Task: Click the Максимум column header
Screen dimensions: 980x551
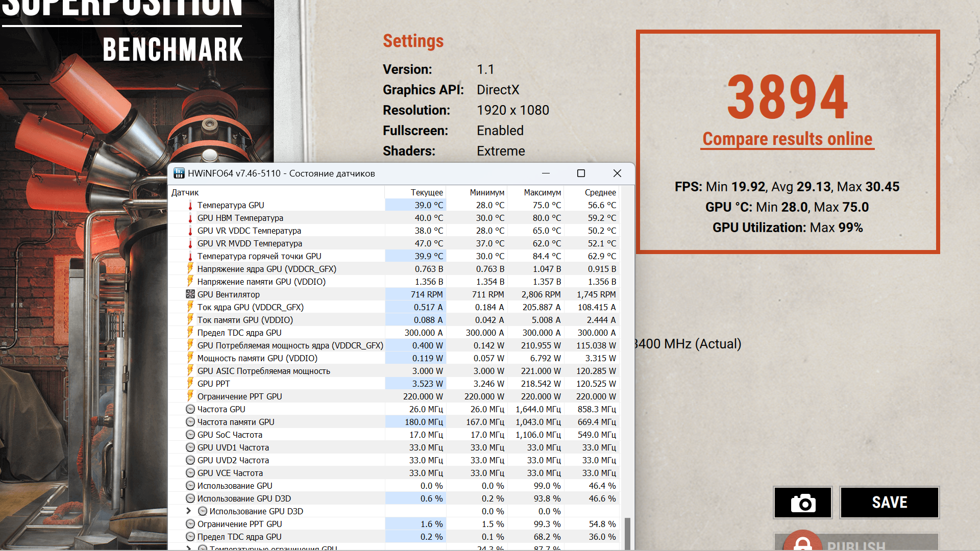Action: click(x=542, y=192)
